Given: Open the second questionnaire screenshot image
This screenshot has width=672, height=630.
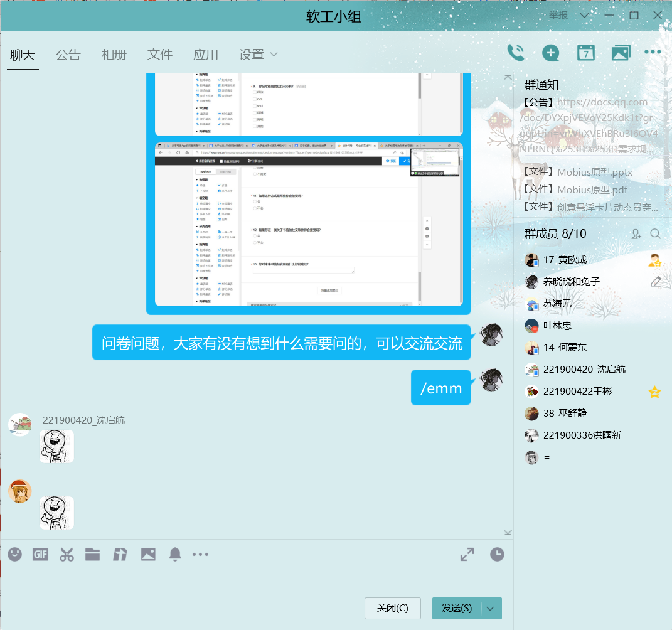Looking at the screenshot, I should pos(309,224).
